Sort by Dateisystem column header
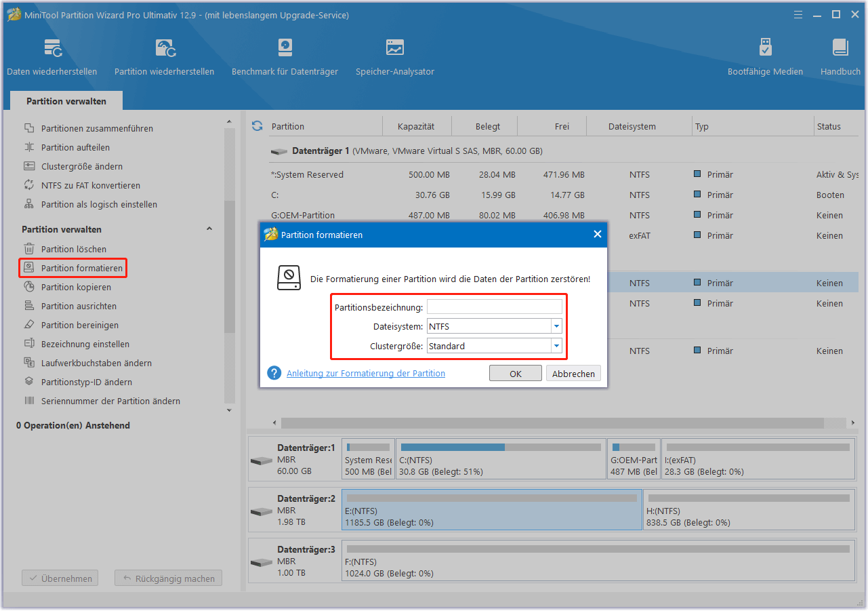The width and height of the screenshot is (868, 611). (x=632, y=126)
